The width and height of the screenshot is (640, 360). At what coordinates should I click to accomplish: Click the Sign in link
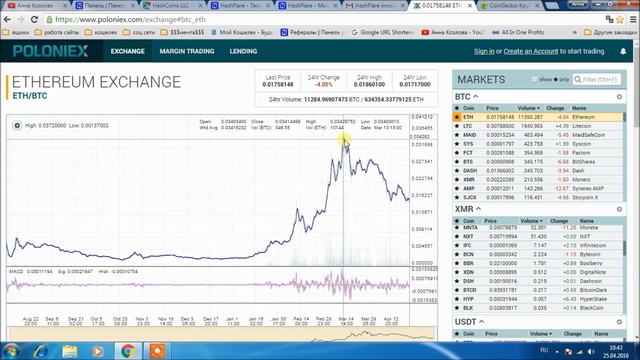484,51
